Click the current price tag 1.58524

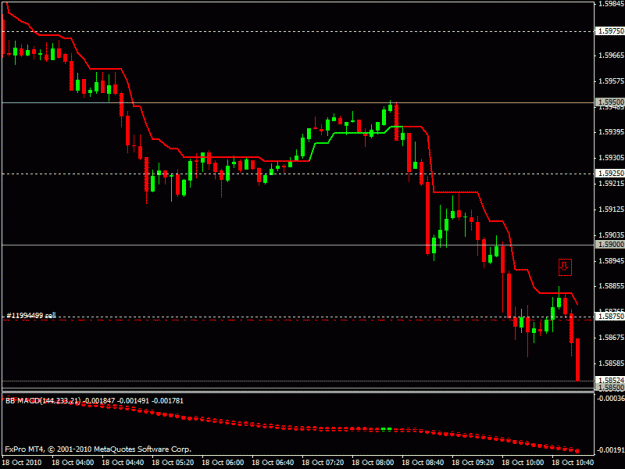[x=610, y=380]
